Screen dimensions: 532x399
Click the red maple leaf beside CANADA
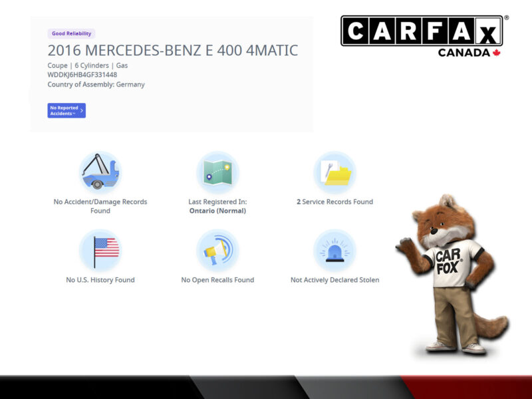[x=497, y=53]
